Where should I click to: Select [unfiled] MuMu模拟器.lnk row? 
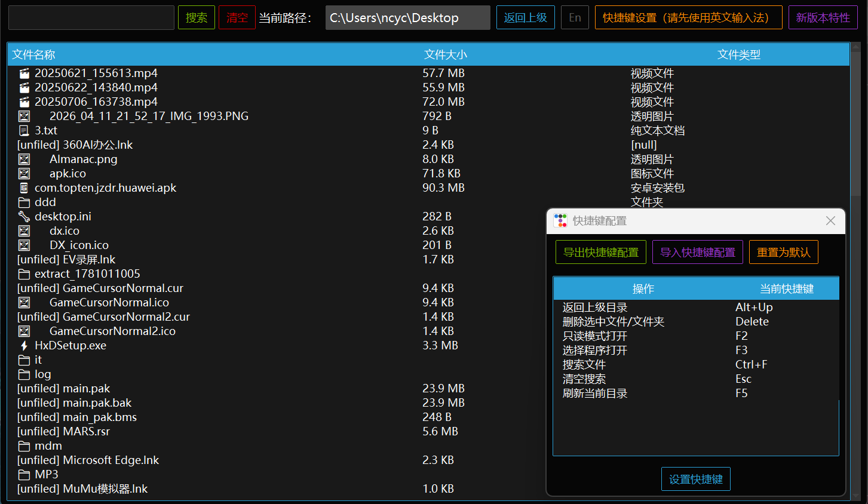click(x=278, y=489)
